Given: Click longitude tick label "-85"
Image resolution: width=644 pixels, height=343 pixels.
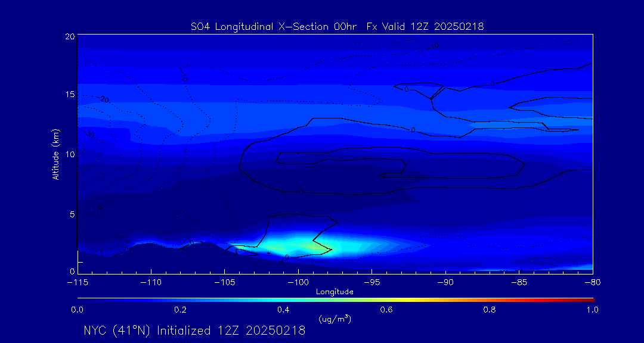Looking at the screenshot, I should (519, 283).
